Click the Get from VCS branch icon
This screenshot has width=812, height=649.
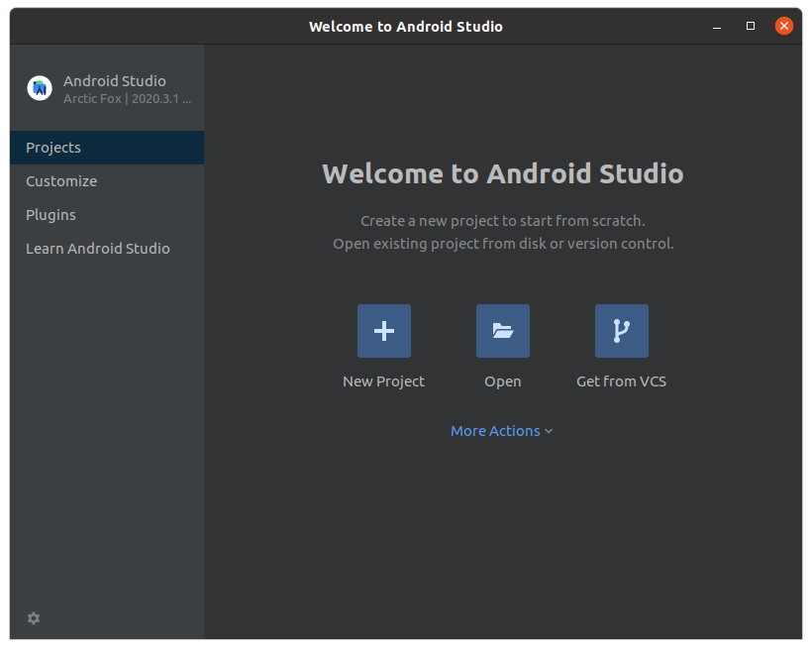click(622, 331)
